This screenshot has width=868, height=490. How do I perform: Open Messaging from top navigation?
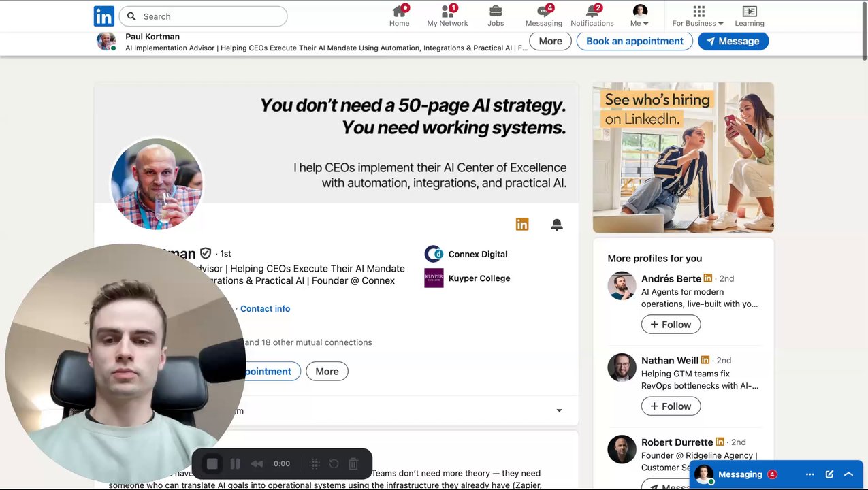click(x=543, y=16)
